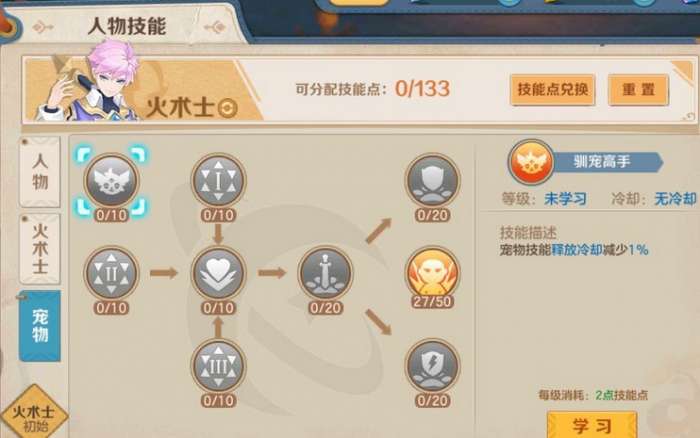Select the heart with wings skill node
The image size is (700, 438).
click(218, 273)
